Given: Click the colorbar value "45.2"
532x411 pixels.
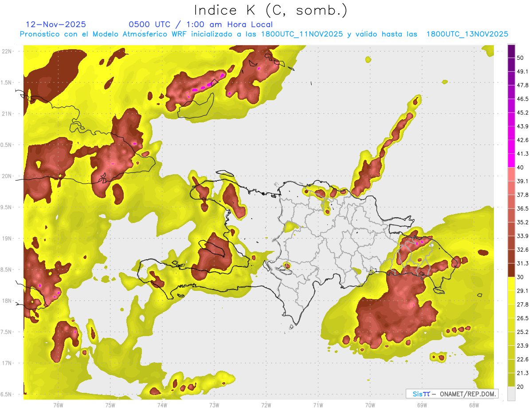Looking at the screenshot, I should point(523,113).
